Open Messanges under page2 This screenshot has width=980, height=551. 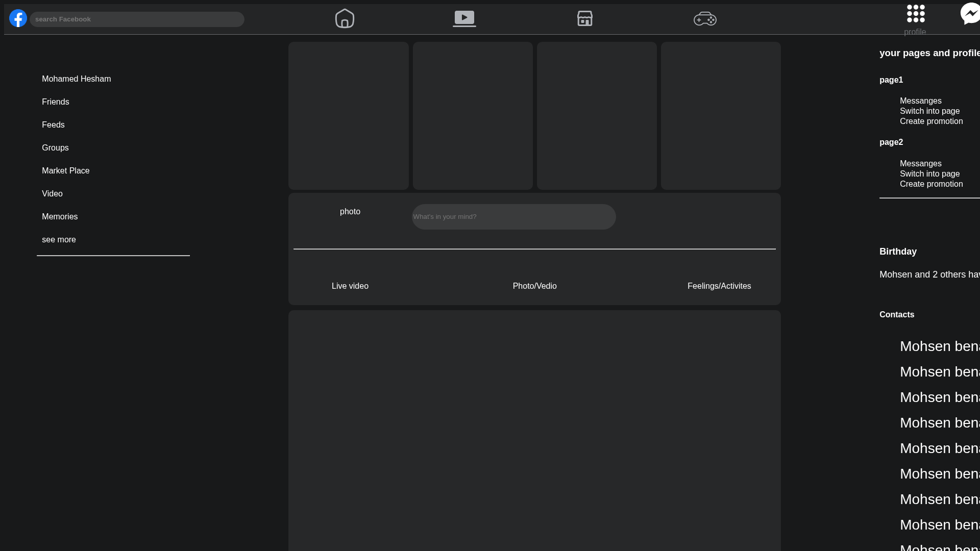coord(920,164)
